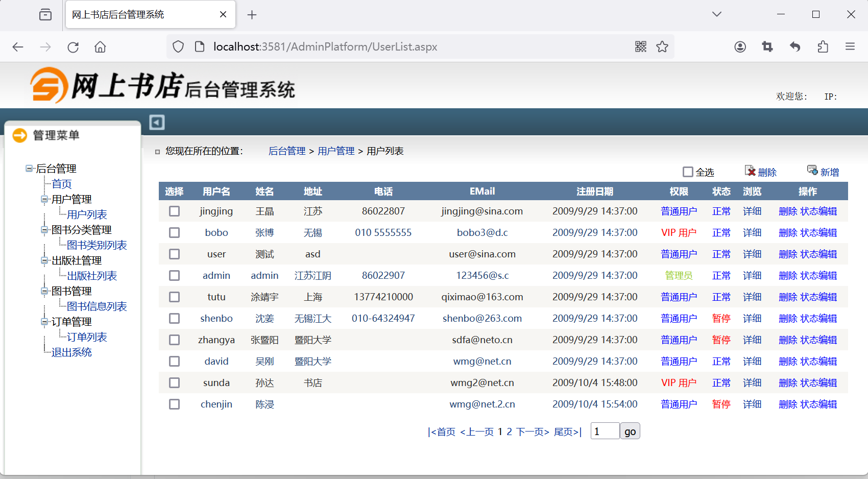The width and height of the screenshot is (868, 479).
Task: Click the delete icon with red X
Action: click(x=750, y=171)
